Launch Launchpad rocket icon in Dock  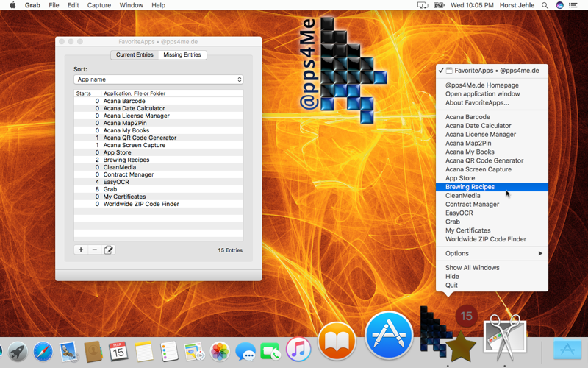click(18, 352)
